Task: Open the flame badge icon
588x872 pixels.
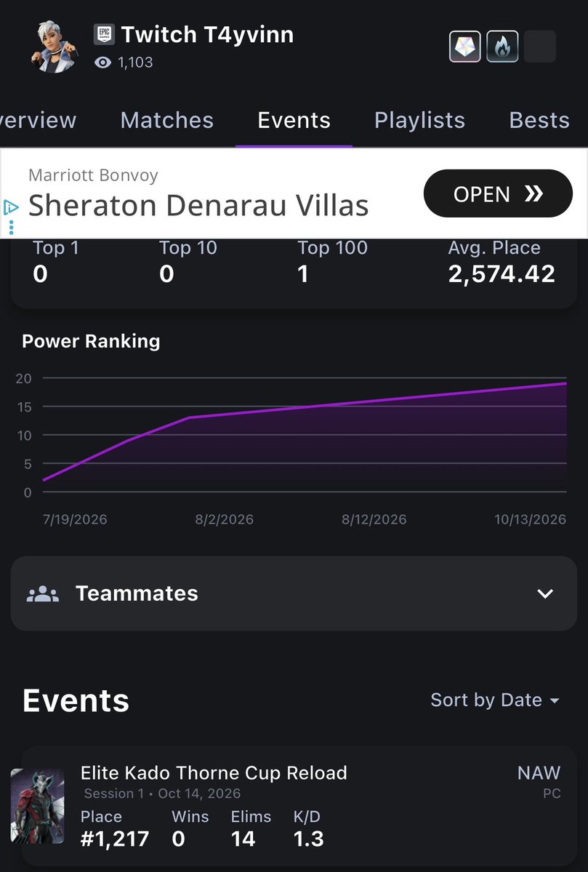Action: click(502, 46)
